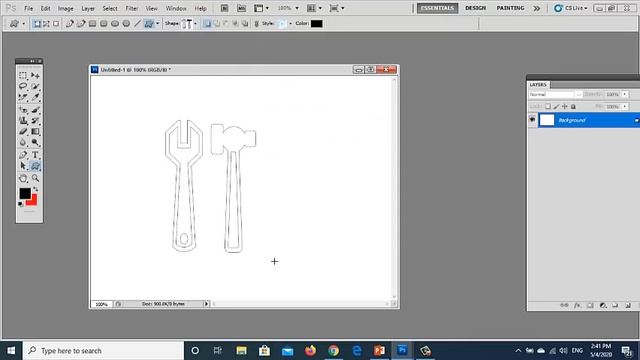Open the blend mode Normal dropdown
This screenshot has width=640, height=360.
556,94
